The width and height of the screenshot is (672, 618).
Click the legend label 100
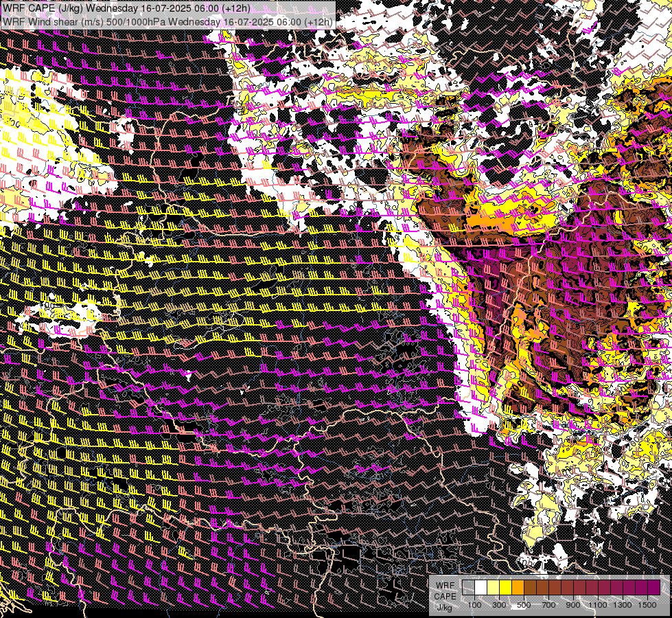(474, 605)
